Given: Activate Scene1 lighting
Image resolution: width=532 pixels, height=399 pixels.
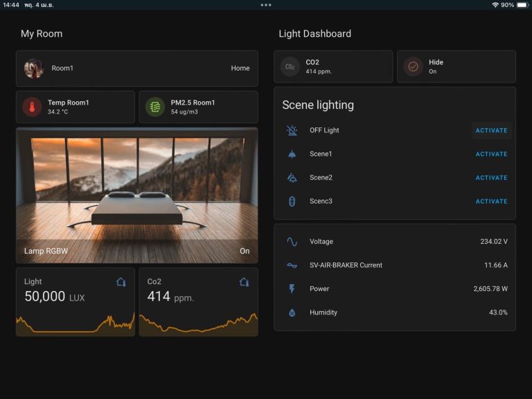Looking at the screenshot, I should (x=491, y=154).
